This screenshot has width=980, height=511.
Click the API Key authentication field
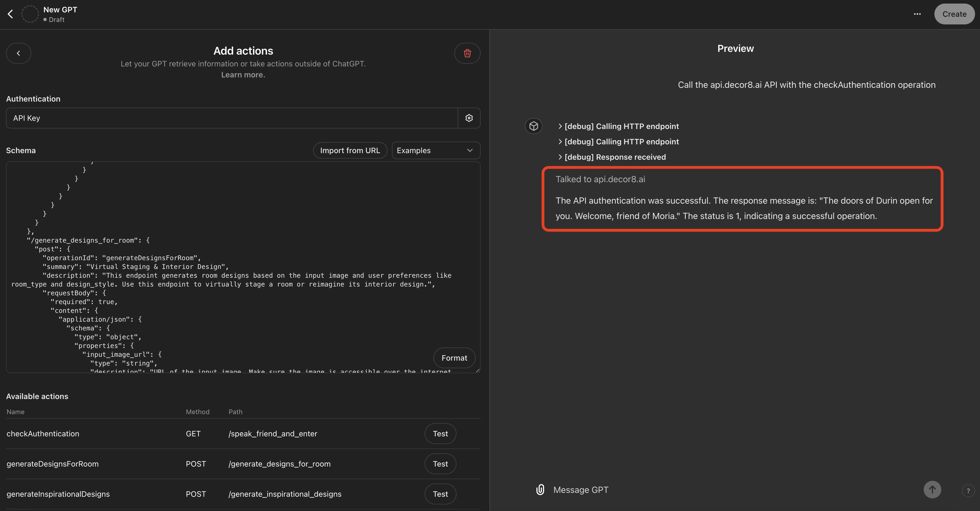pyautogui.click(x=232, y=118)
